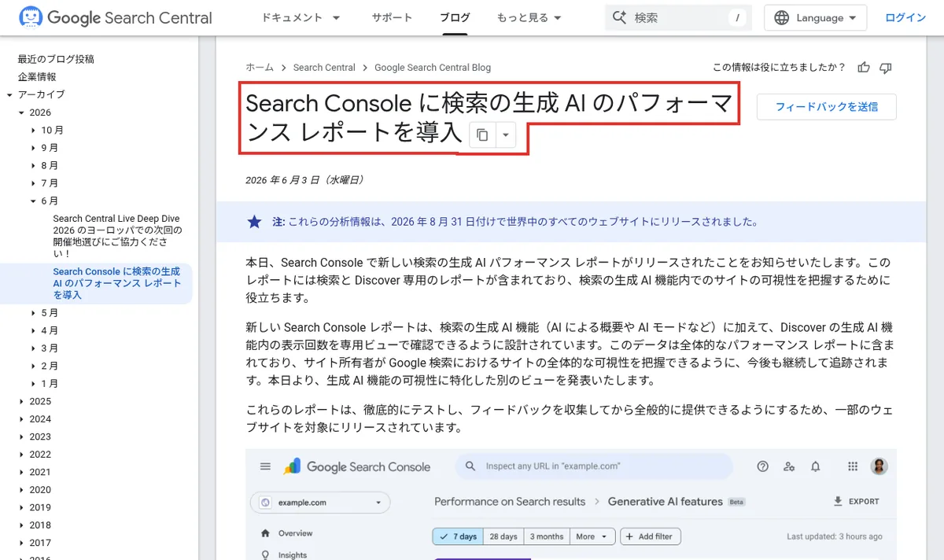Expand the 3 月 month node
This screenshot has height=560, width=944.
pos(33,348)
